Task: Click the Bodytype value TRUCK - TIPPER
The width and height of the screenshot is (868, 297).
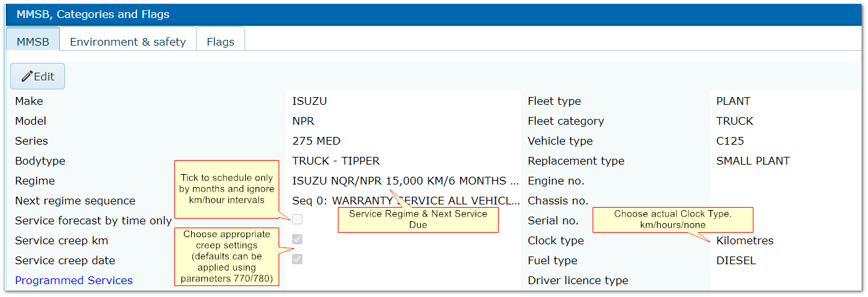Action: (336, 161)
